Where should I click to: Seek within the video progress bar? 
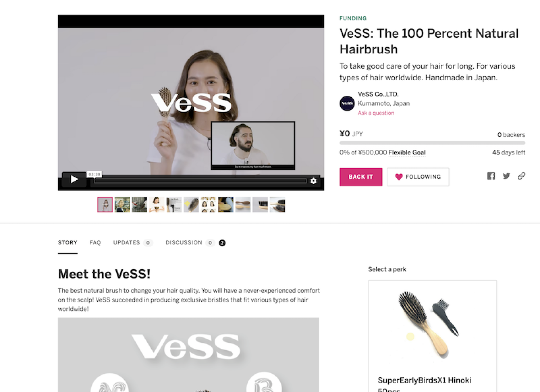tap(200, 181)
